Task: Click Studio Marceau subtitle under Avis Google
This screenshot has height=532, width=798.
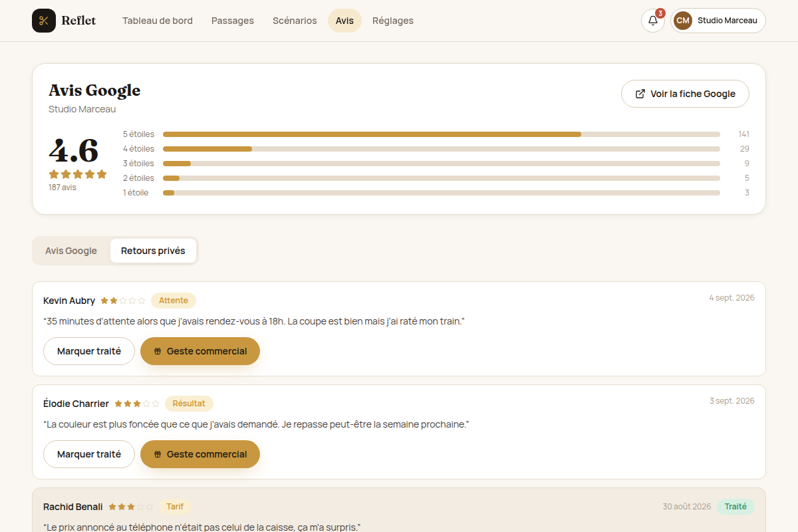Action: (82, 109)
